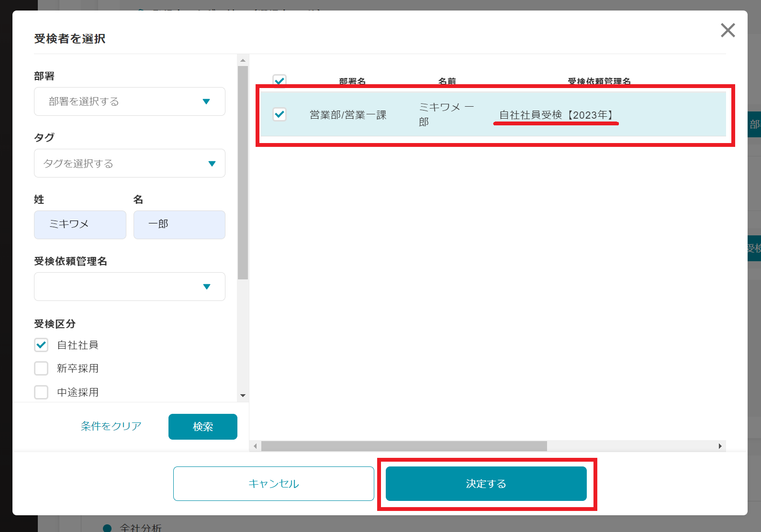The width and height of the screenshot is (761, 532).
Task: Uncheck the 自社社員 checkbox
Action: coord(42,345)
